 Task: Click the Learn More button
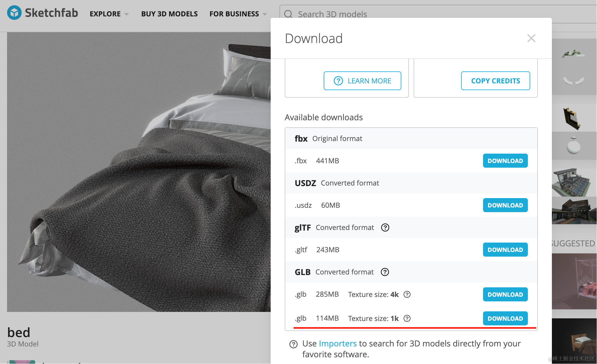(x=362, y=81)
